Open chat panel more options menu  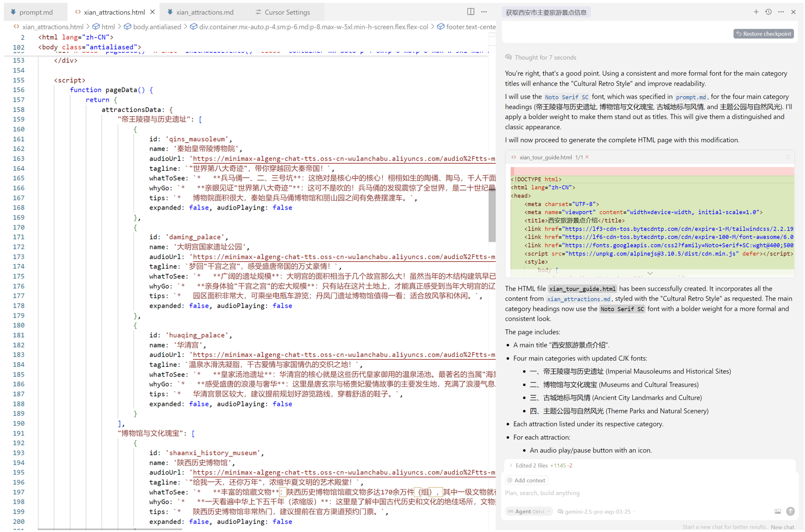[781, 12]
